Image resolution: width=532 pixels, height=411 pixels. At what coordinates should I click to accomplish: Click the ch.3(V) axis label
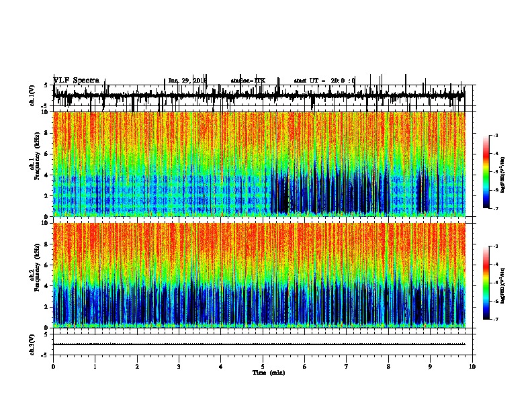point(32,345)
